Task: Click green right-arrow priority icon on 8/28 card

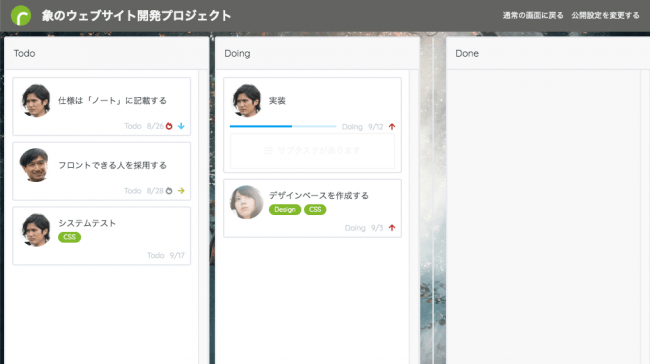Action: tap(181, 191)
